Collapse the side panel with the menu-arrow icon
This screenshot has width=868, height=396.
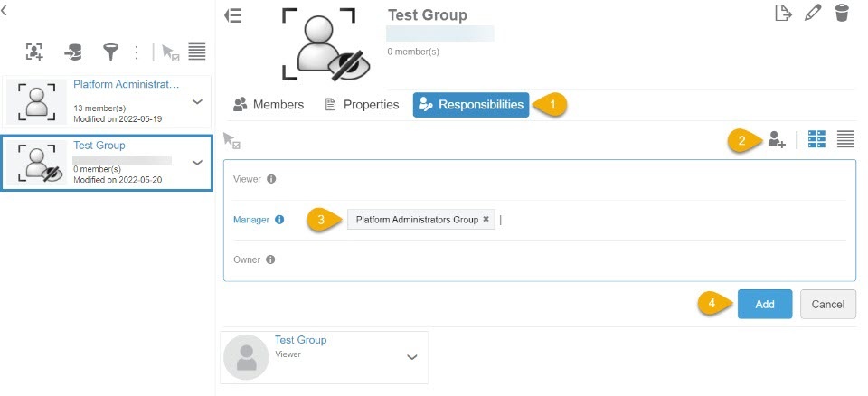click(x=233, y=15)
